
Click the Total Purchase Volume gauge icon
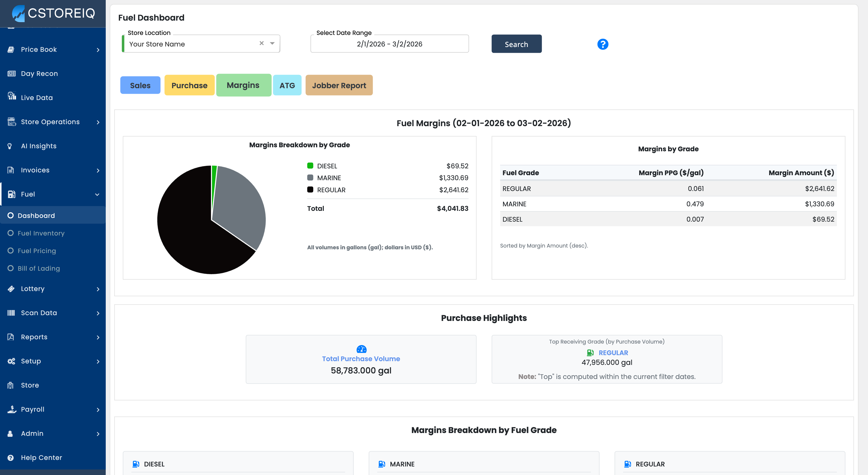click(361, 349)
